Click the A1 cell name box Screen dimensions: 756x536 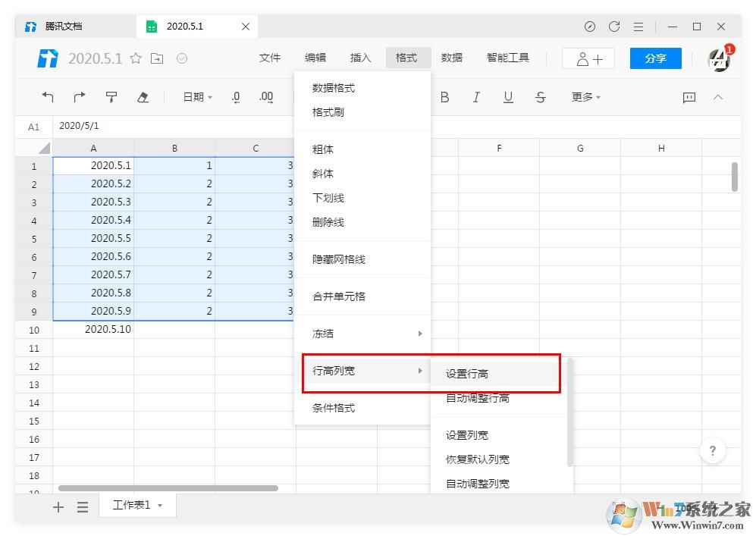(x=33, y=127)
